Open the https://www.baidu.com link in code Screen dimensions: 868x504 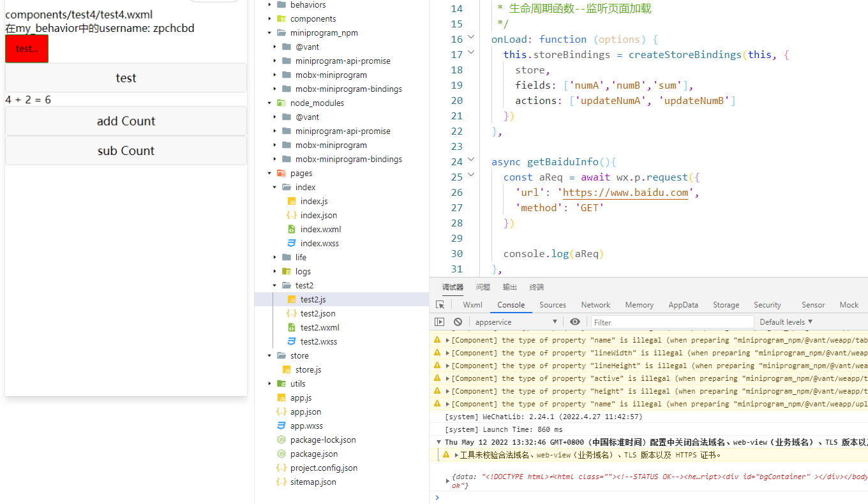click(625, 193)
